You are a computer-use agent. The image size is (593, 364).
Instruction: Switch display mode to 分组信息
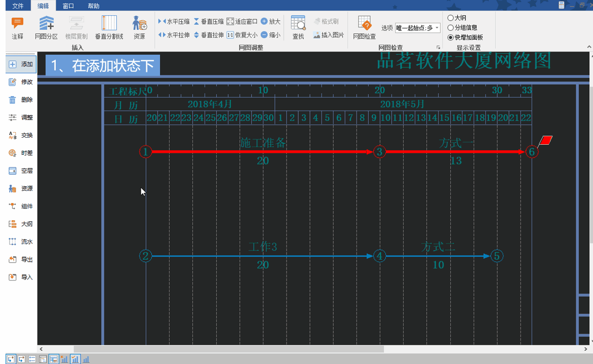pos(450,26)
